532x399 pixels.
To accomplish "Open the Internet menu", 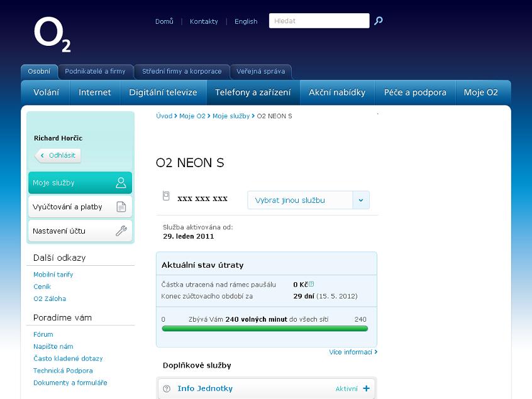I will (95, 92).
